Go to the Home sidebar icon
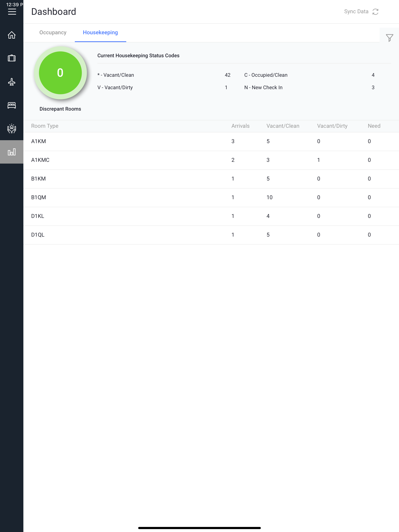Image resolution: width=399 pixels, height=532 pixels. pyautogui.click(x=11, y=35)
